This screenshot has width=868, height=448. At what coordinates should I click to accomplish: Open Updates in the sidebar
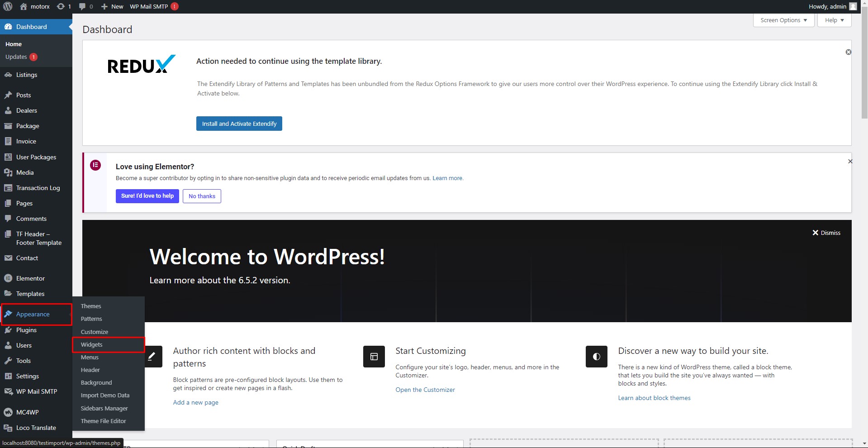point(21,57)
